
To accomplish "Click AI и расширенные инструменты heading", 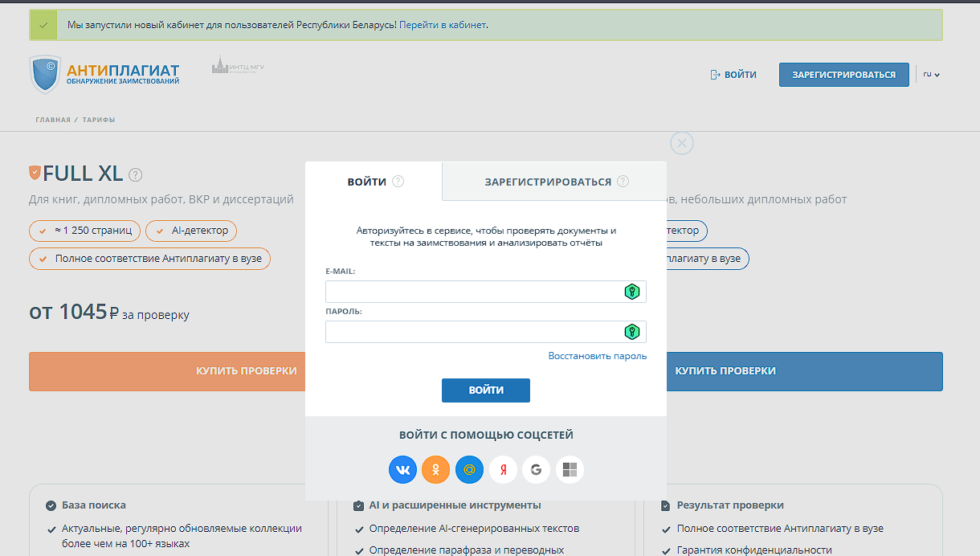I will [x=455, y=505].
